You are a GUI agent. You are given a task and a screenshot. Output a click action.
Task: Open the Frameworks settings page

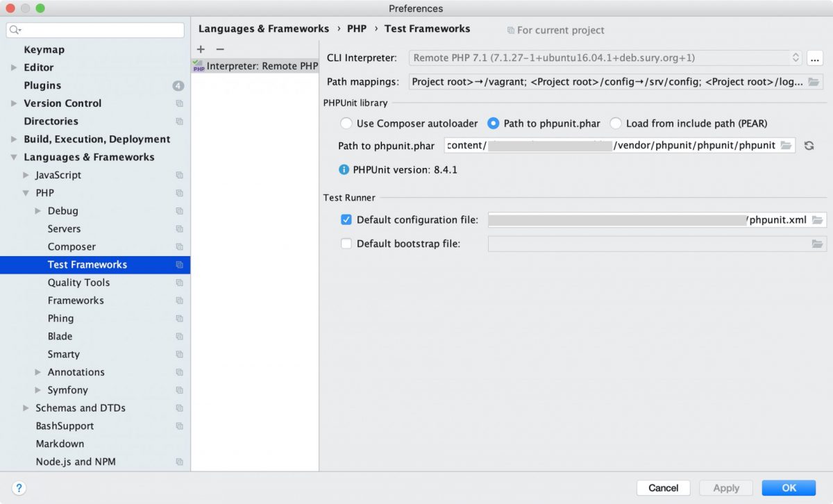tap(76, 301)
